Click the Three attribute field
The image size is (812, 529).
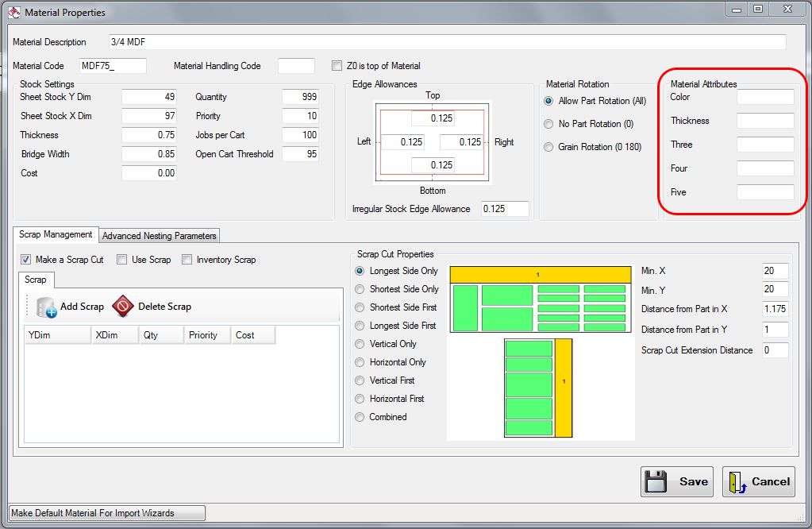pyautogui.click(x=765, y=145)
